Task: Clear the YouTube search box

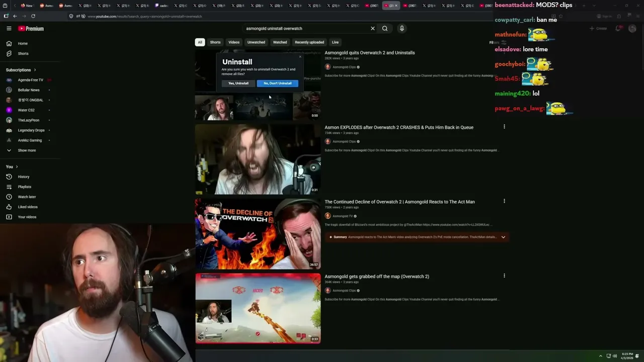Action: coord(373,29)
